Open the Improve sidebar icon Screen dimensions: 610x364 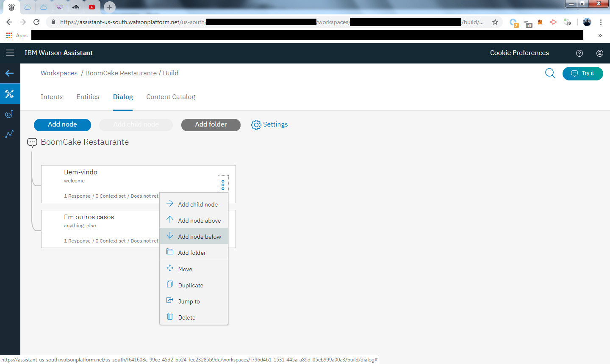[10, 114]
